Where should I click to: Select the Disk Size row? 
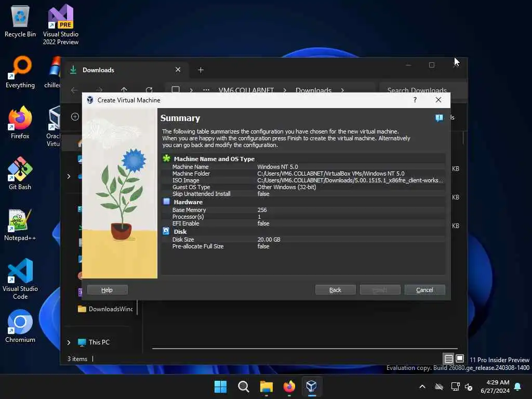[x=303, y=239]
